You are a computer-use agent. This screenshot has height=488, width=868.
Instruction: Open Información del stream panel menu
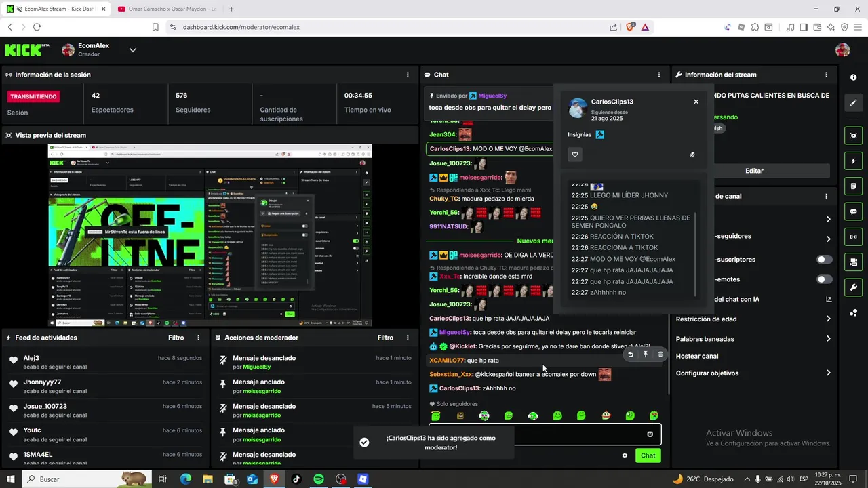826,75
